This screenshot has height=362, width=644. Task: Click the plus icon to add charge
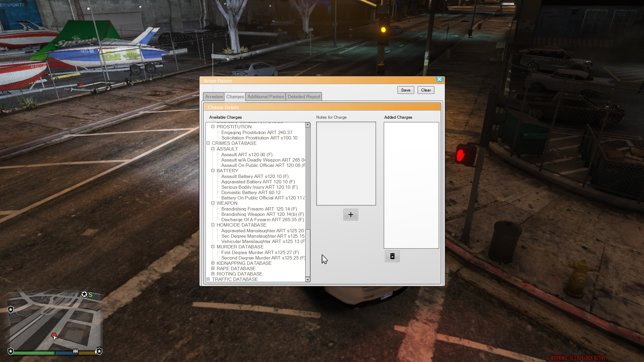[351, 215]
